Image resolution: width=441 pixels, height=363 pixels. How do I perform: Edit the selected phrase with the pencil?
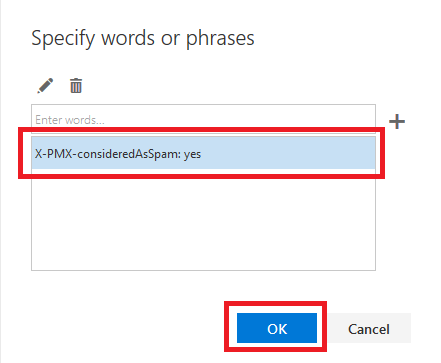[45, 86]
